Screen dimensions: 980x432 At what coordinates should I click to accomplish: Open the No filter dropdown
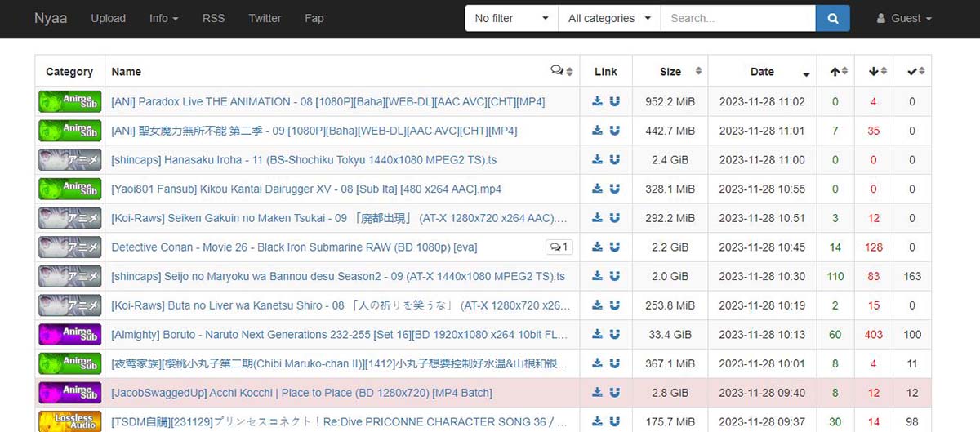(x=511, y=18)
